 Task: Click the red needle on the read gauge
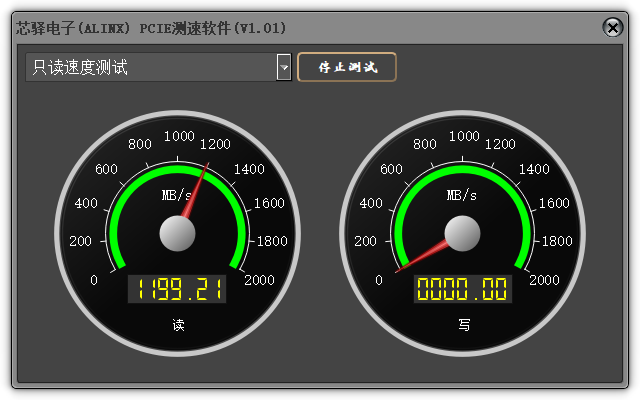point(196,191)
